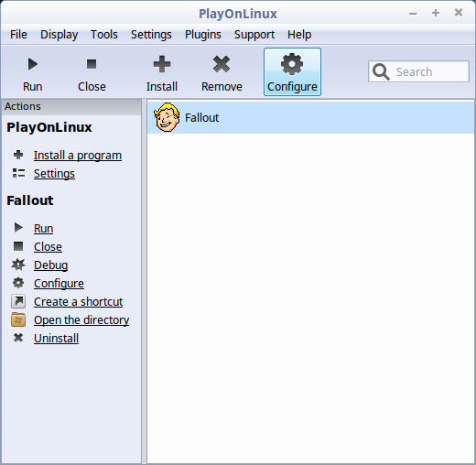
Task: Click the Uninstall link for Fallout
Action: point(57,338)
